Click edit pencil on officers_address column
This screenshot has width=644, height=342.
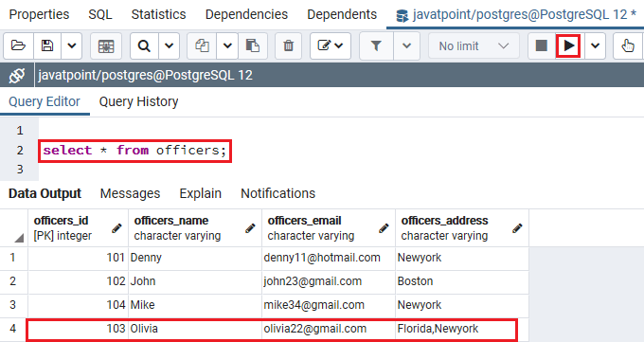pos(517,228)
